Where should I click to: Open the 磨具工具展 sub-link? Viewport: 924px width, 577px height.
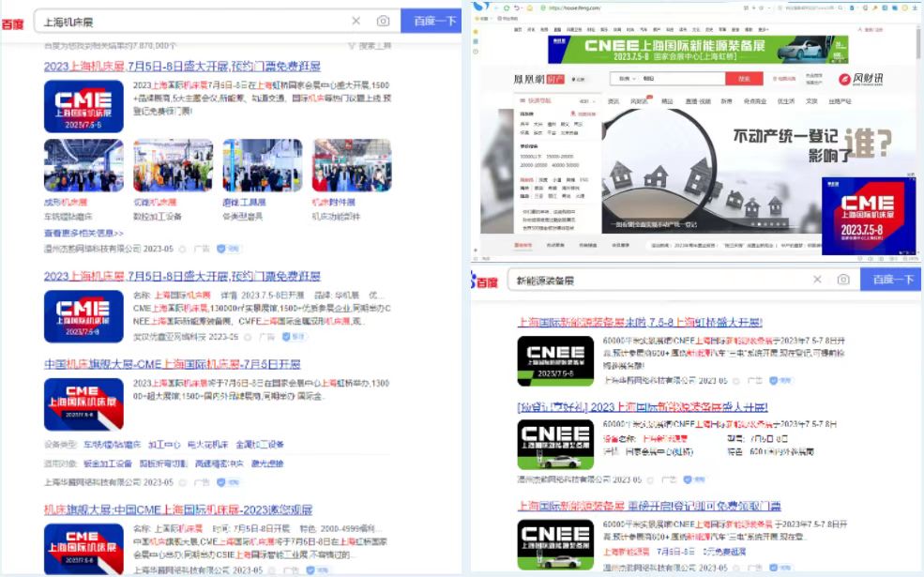pyautogui.click(x=244, y=202)
